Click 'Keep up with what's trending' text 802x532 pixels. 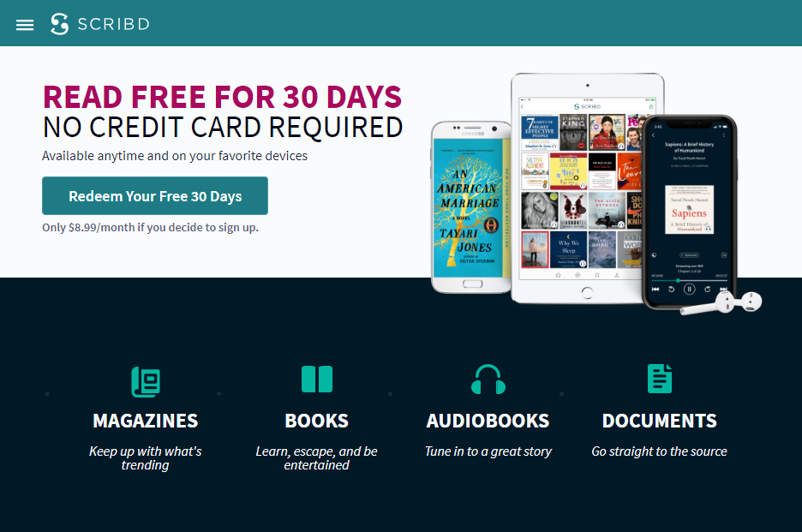146,457
